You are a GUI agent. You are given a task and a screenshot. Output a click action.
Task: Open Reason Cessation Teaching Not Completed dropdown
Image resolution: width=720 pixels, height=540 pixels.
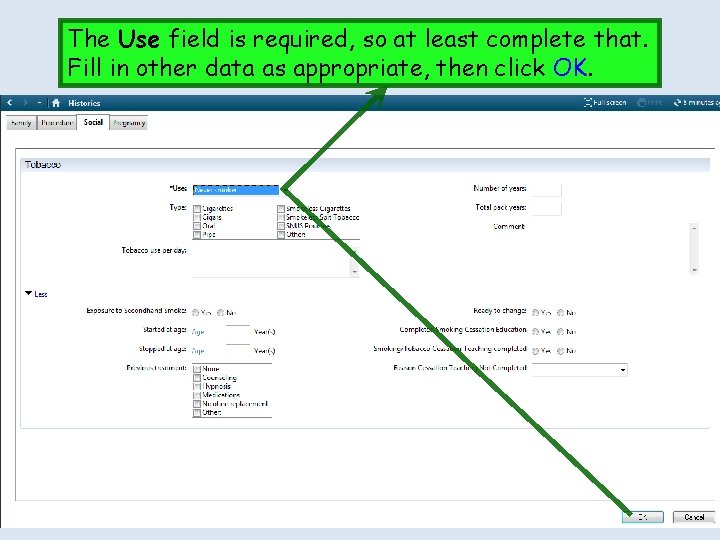[x=579, y=370]
